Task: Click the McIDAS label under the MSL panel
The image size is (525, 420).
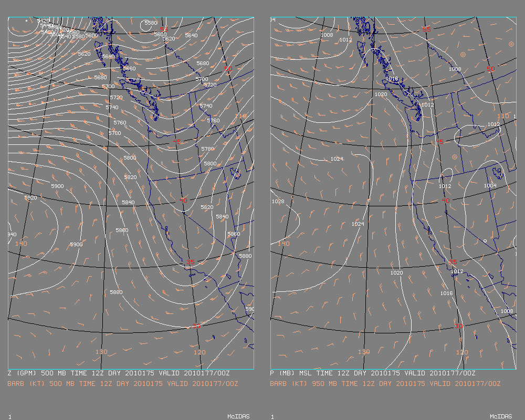Action: tap(501, 416)
